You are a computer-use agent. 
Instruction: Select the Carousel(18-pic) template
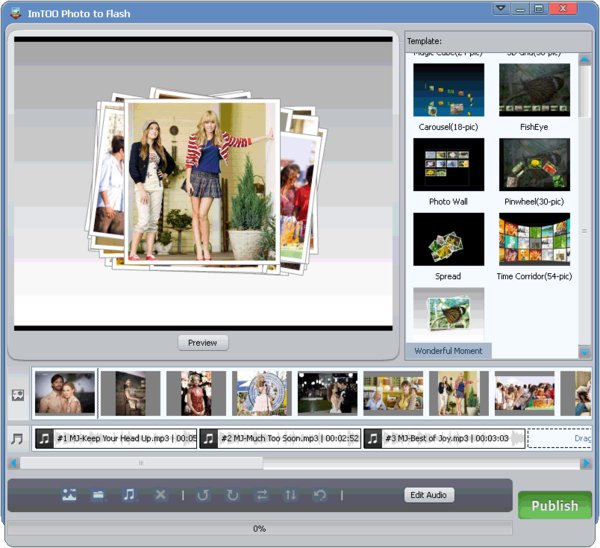coord(449,91)
